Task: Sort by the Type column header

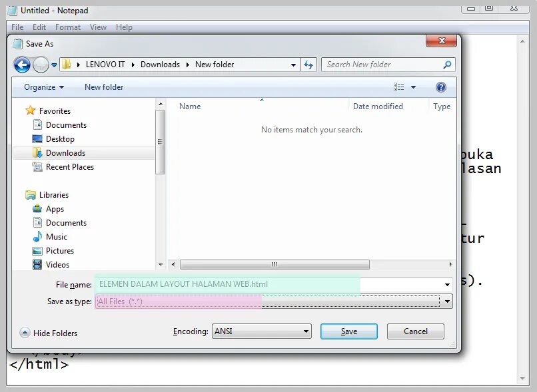Action: pos(442,106)
